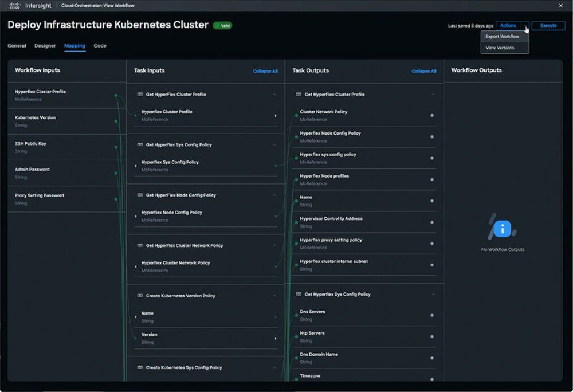This screenshot has height=392, width=573.
Task: Click output dot of Cluster Network Policy
Action: (x=432, y=115)
